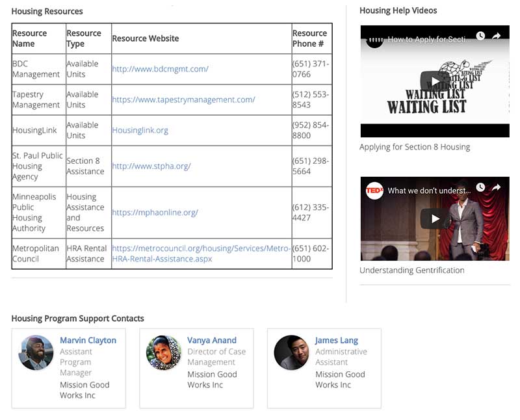The height and width of the screenshot is (420, 520).
Task: Click Watch Later icon on Section 8 video
Action: pyautogui.click(x=480, y=36)
